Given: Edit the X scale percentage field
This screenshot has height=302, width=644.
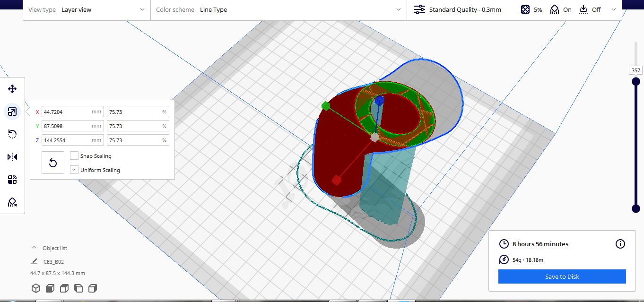Looking at the screenshot, I should pos(138,112).
